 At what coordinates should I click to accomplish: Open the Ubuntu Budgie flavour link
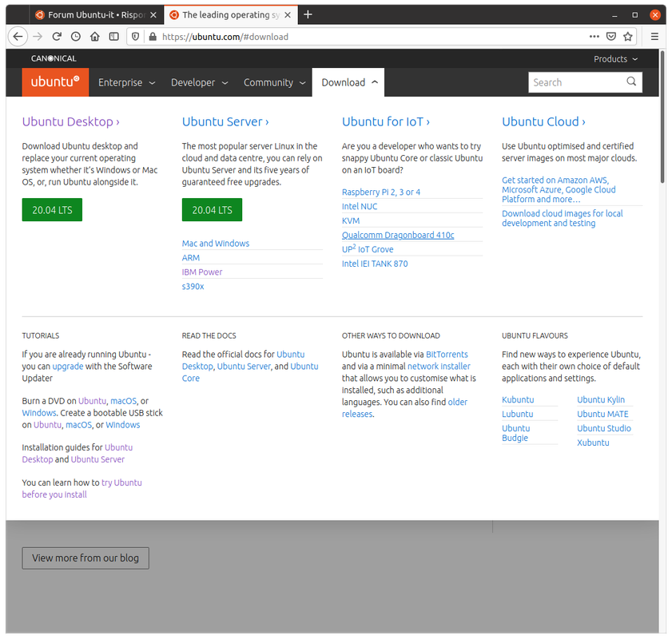515,433
